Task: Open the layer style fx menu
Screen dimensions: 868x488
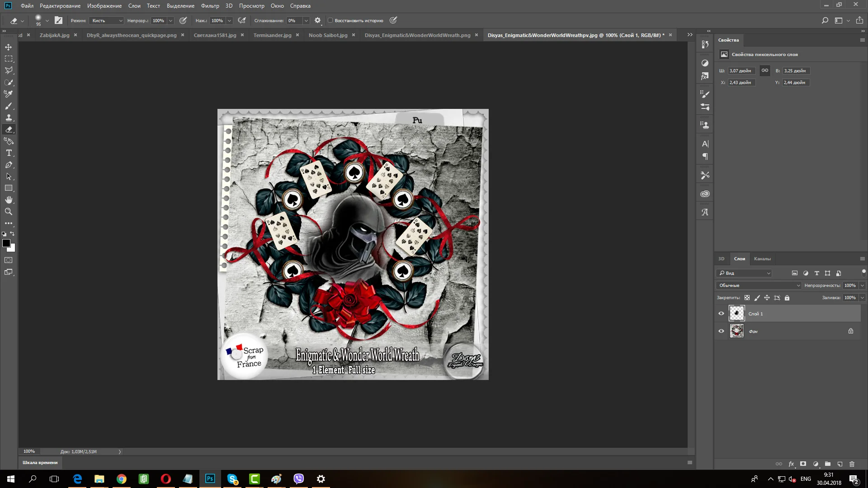Action: (791, 464)
